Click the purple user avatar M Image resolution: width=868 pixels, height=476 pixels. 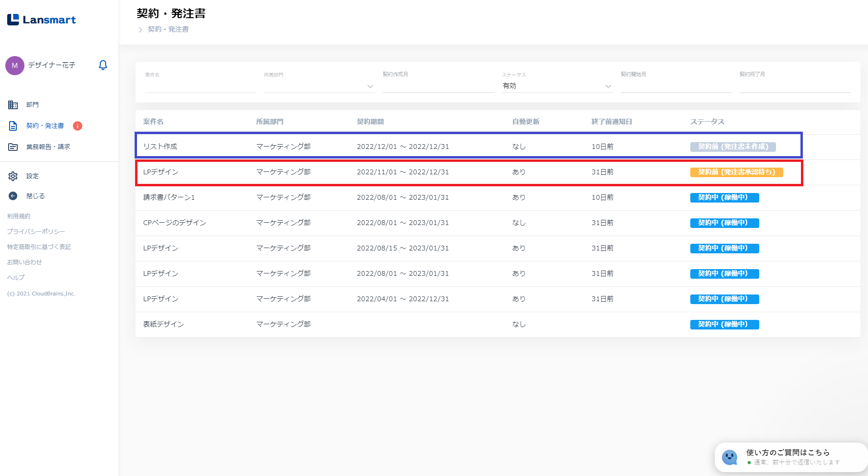point(15,66)
